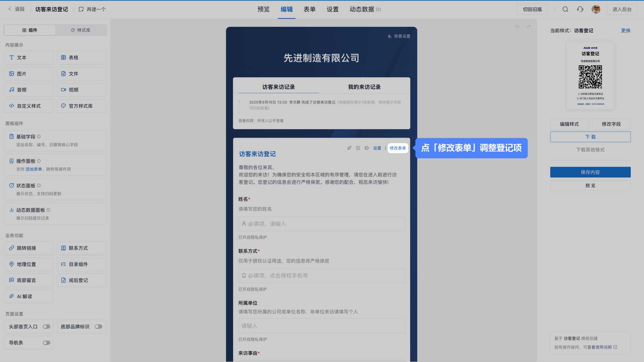Click the 联系方式 phone input field
Screen dimensions: 644x362
click(x=321, y=275)
